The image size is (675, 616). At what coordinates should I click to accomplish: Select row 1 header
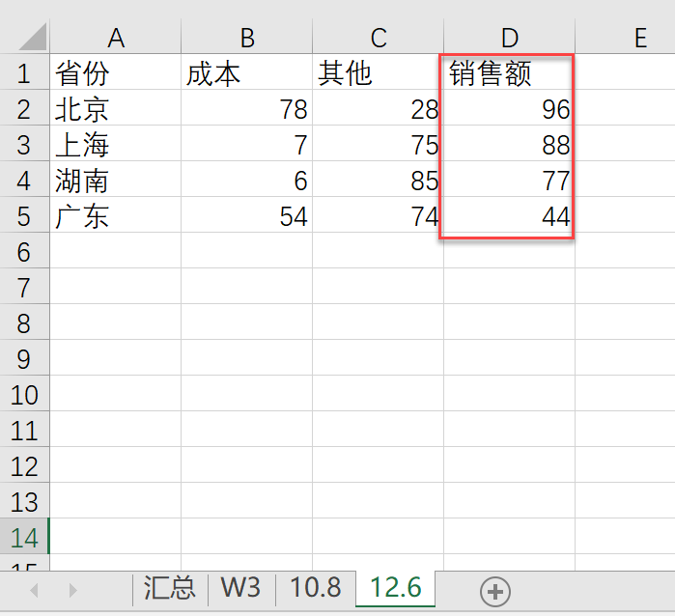click(24, 72)
